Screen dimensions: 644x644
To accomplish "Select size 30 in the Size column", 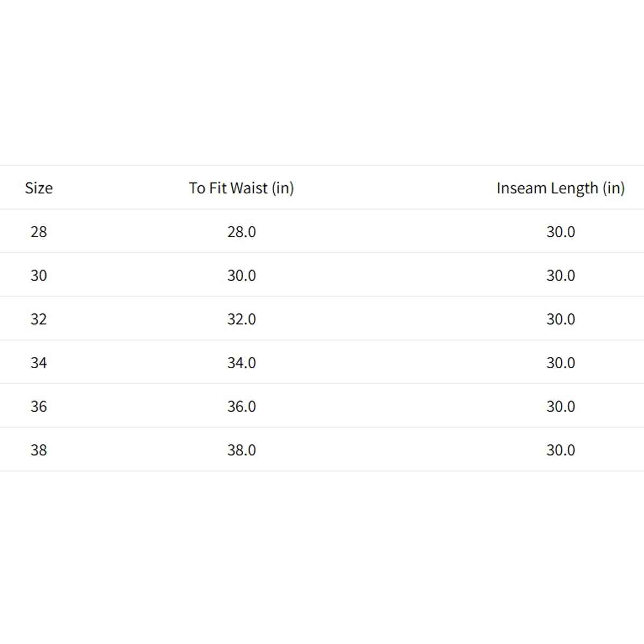I will [x=39, y=275].
